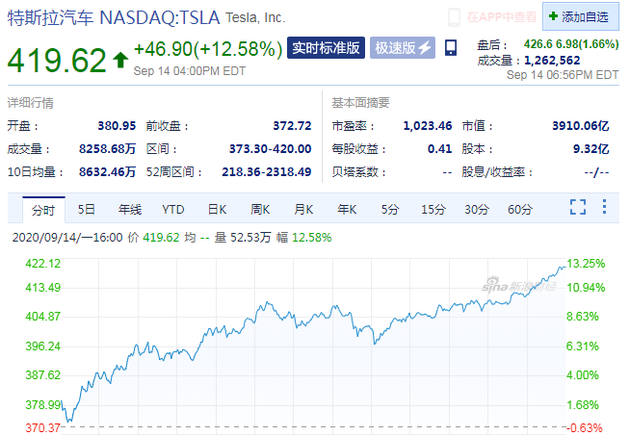Image resolution: width=630 pixels, height=436 pixels.
Task: Click chart axis label 8.63%
Action: (x=583, y=317)
